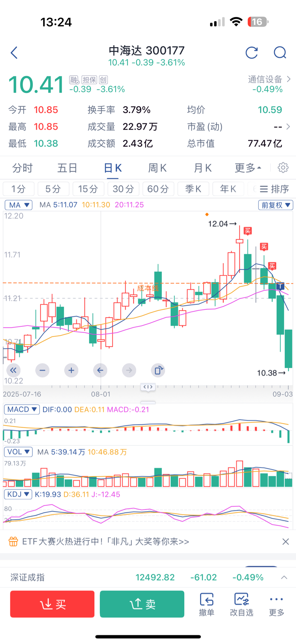Tap the back arrow icon

14,52
